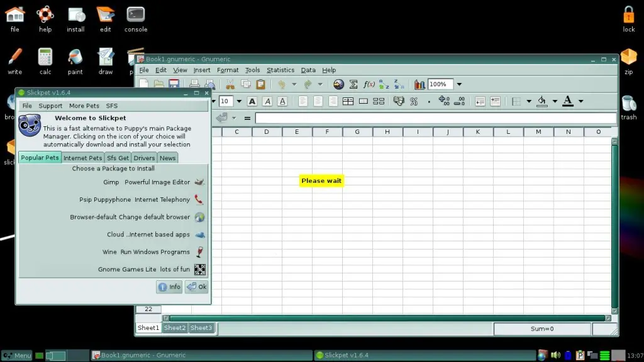Cut selection with the scissors icon
Screen dimensions: 644x362
tap(230, 84)
